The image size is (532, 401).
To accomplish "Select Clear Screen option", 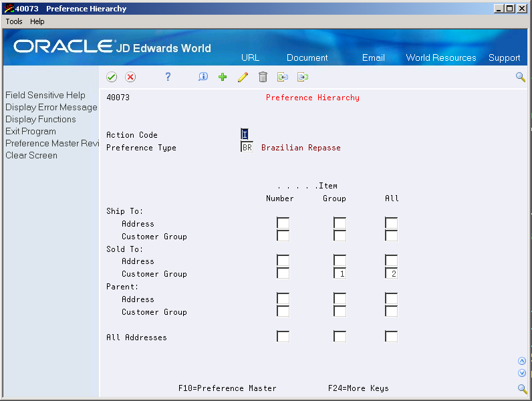I will click(x=31, y=155).
